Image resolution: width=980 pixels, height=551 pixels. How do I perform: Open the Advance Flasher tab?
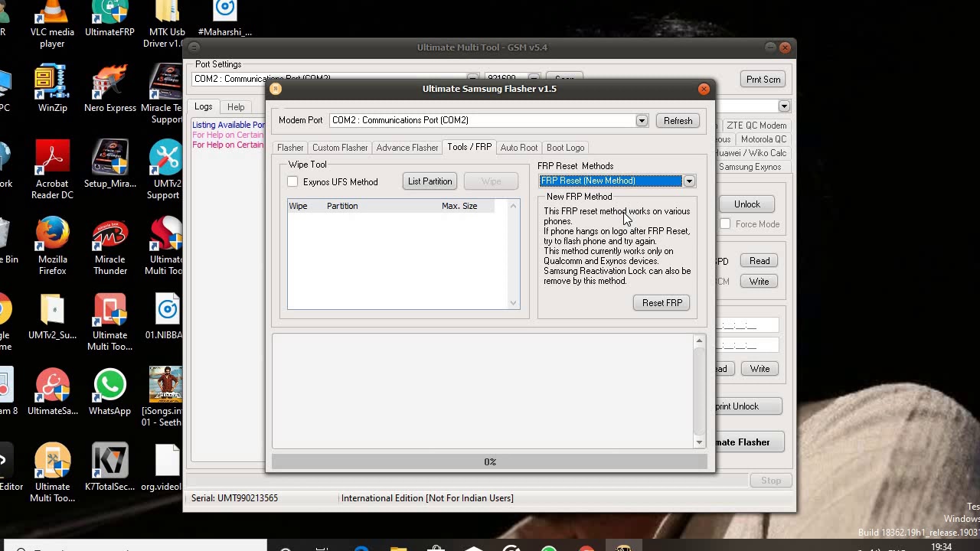[x=407, y=148]
